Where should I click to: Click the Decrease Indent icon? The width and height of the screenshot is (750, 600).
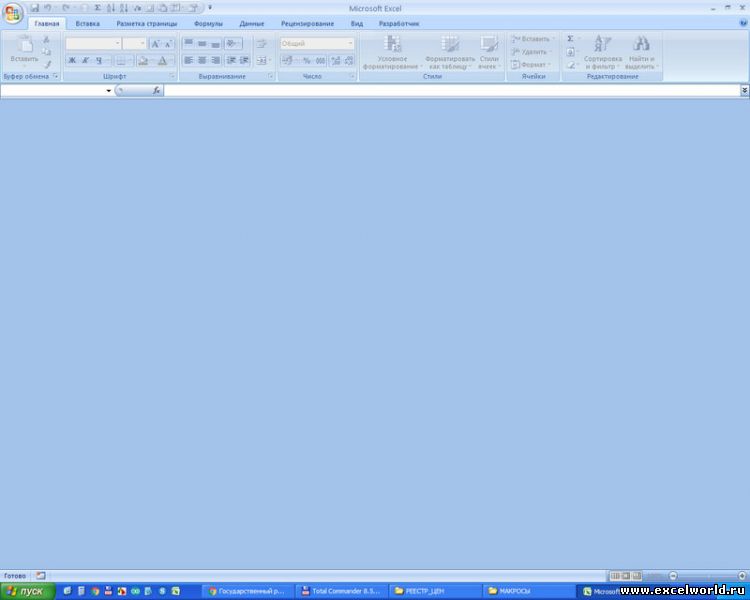[x=231, y=60]
